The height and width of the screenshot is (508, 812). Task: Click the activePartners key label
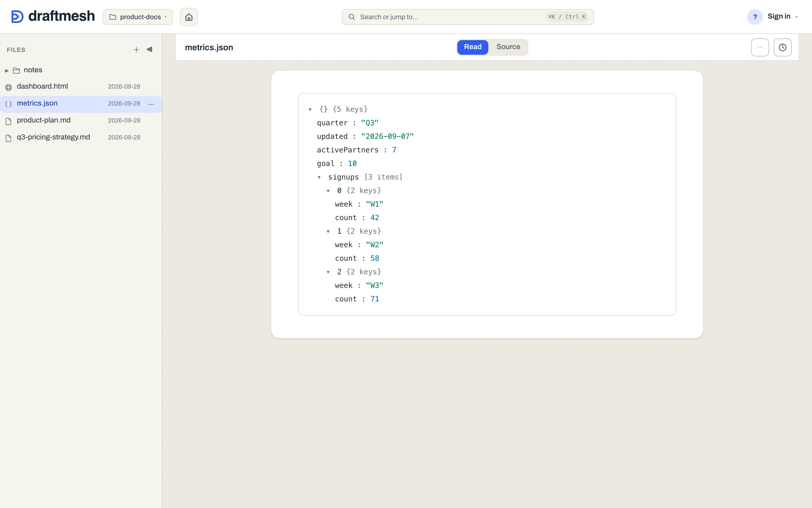pyautogui.click(x=348, y=150)
